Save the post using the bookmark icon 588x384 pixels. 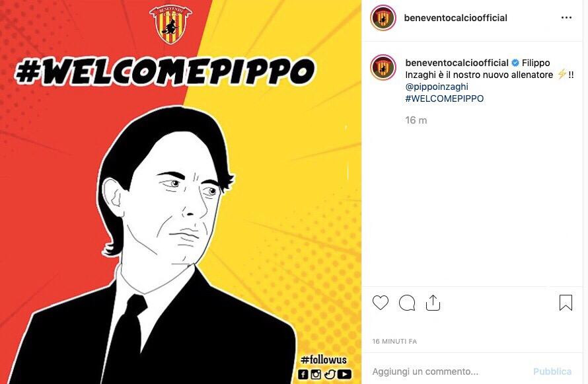(566, 303)
